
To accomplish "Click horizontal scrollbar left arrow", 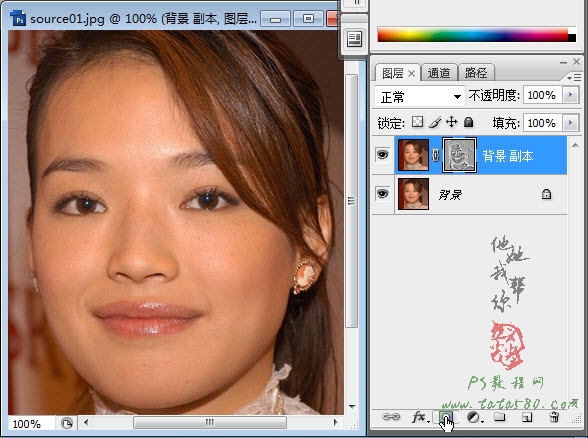I will pos(86,423).
